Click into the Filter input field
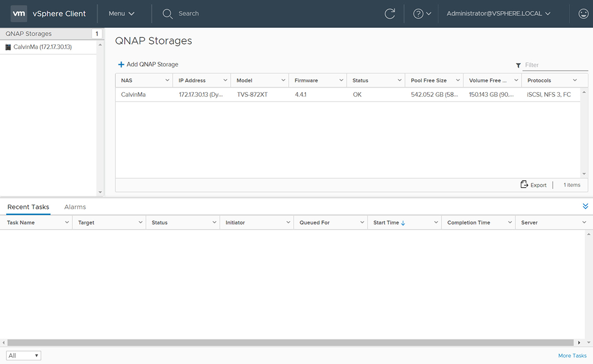The image size is (593, 364). (555, 65)
